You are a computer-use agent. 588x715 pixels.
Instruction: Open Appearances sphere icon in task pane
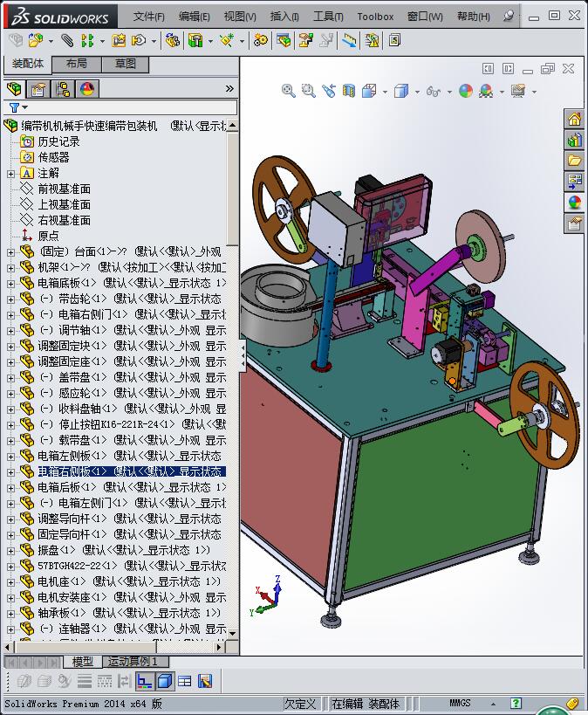pos(574,202)
